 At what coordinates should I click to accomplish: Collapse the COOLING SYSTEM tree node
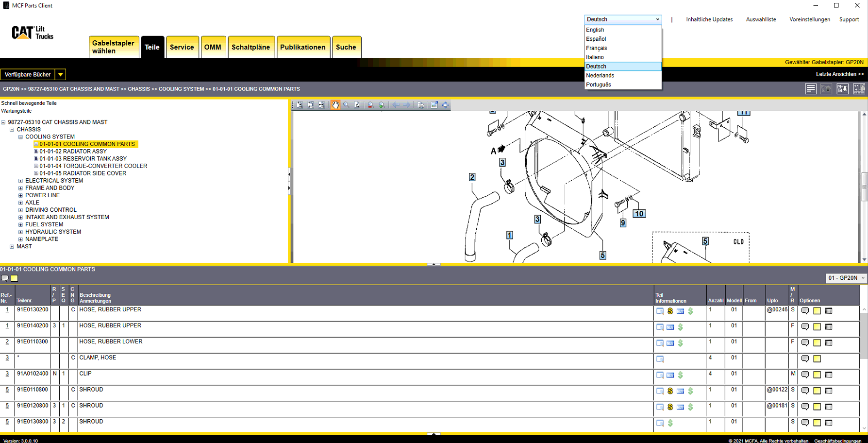[x=21, y=137]
